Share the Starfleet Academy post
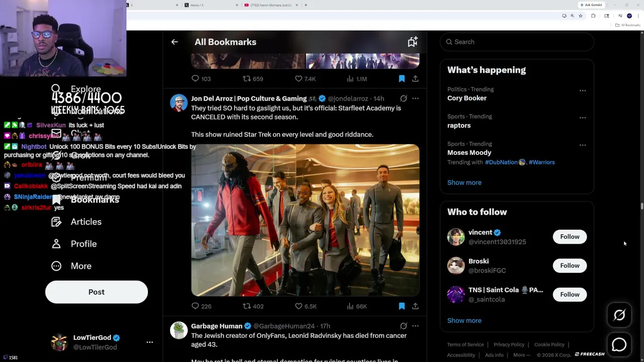The image size is (644, 362). tap(415, 306)
